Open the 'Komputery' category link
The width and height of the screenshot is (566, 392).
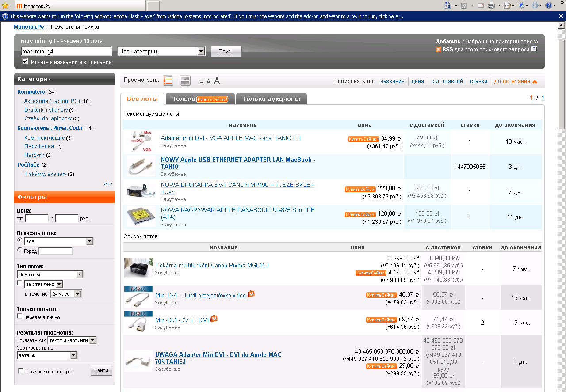31,92
